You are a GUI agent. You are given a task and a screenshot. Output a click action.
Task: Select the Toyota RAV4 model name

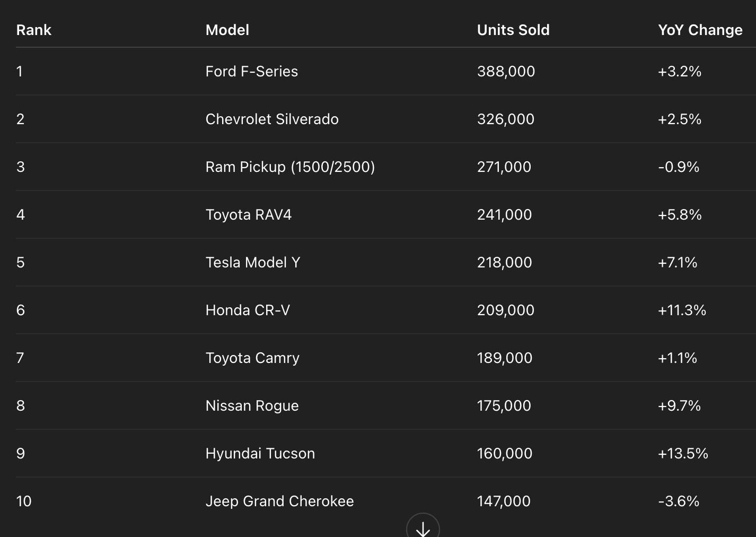click(248, 214)
